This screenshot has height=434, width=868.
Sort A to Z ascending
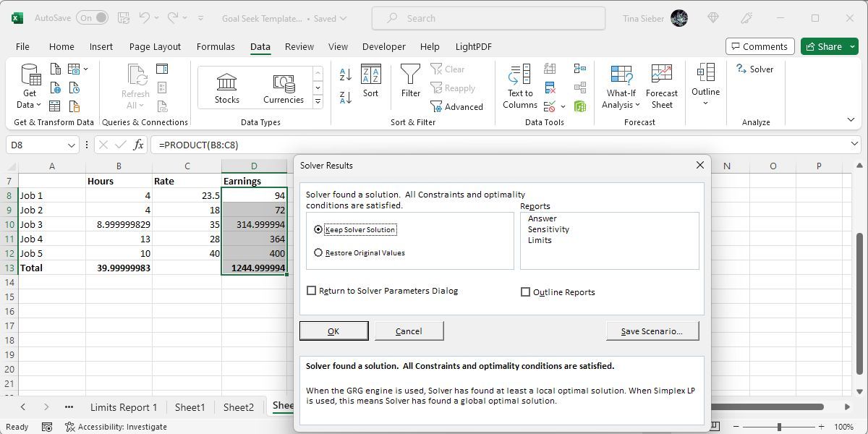346,74
